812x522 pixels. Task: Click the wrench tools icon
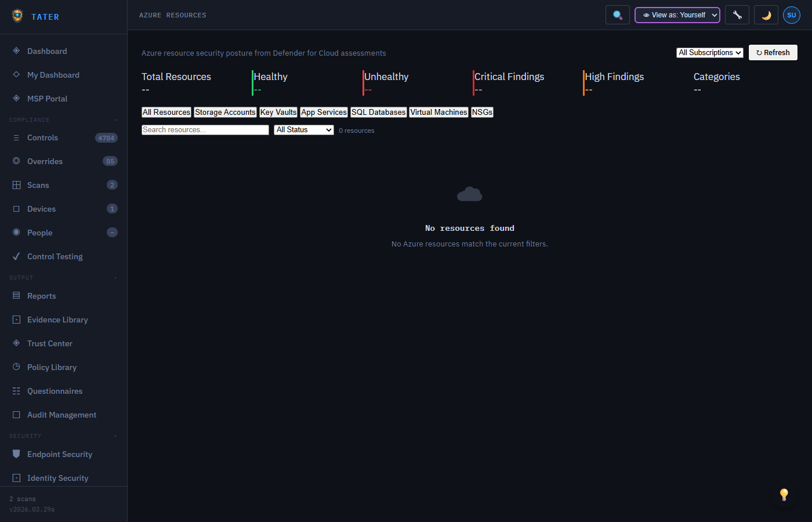[x=737, y=15]
